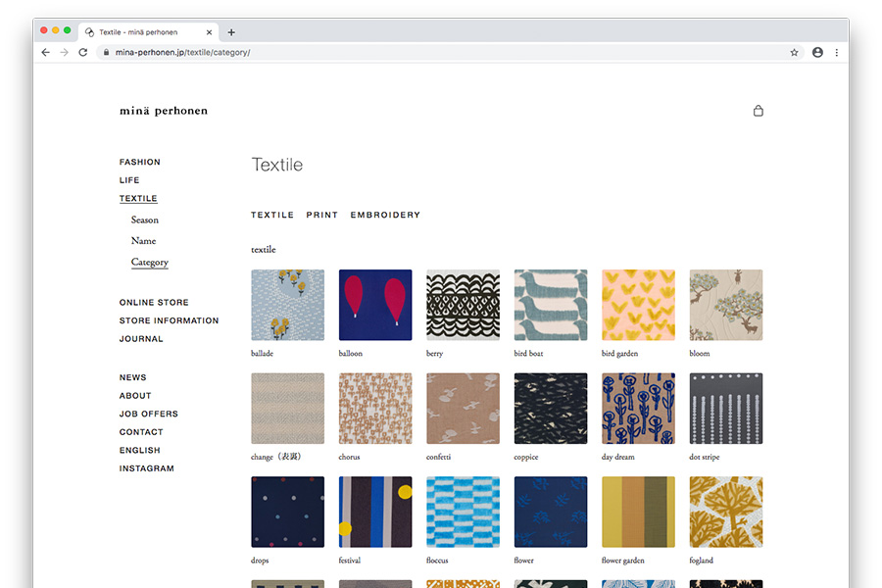Open the floccus textile thumbnail
Image resolution: width=882 pixels, height=588 pixels.
(463, 512)
